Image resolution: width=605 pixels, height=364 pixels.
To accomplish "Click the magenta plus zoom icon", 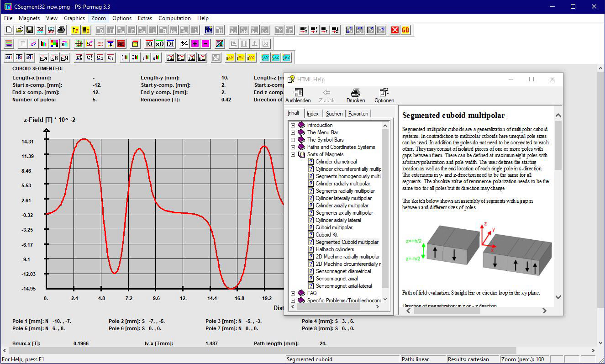I will click(x=195, y=44).
